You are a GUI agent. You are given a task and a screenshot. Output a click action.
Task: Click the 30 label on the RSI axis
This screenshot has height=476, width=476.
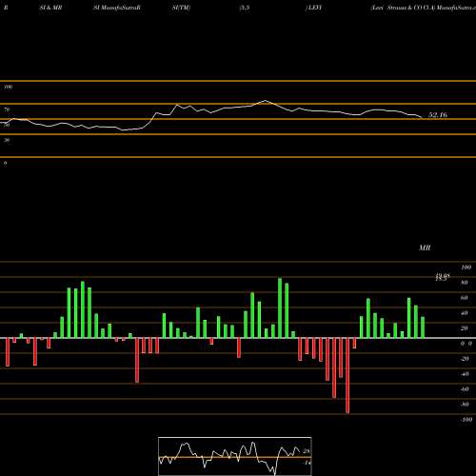pos(7,140)
